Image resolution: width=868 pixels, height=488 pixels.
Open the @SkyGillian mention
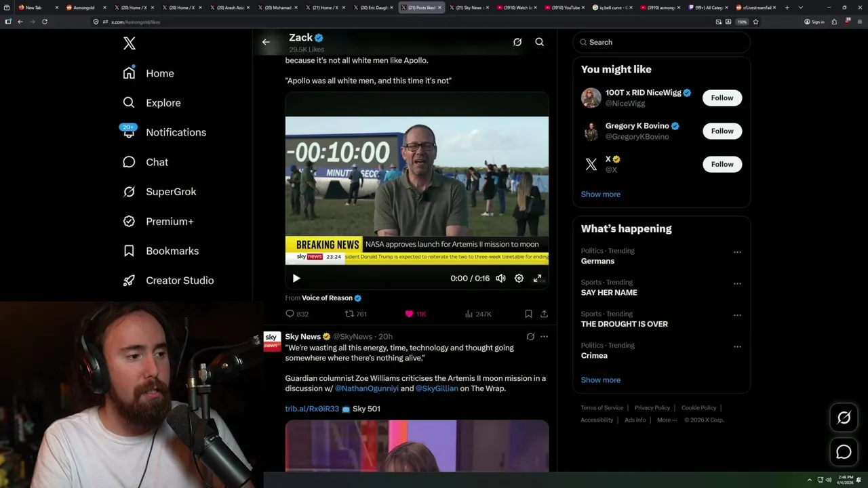click(x=437, y=388)
